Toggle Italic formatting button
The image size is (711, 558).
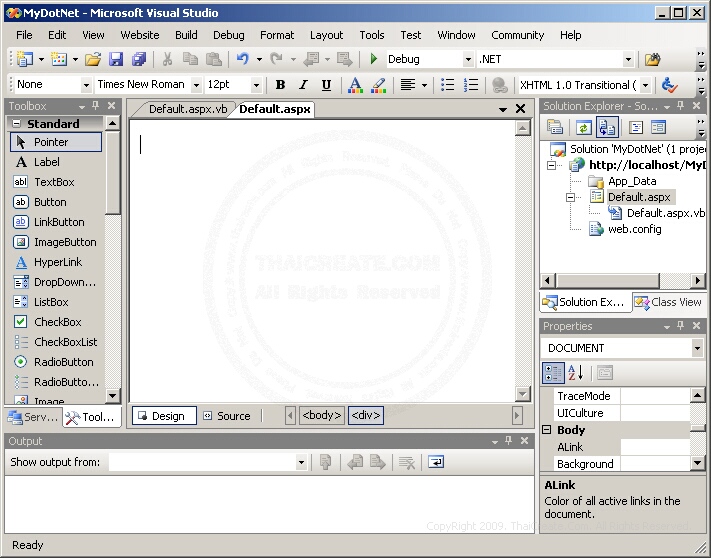pyautogui.click(x=303, y=85)
